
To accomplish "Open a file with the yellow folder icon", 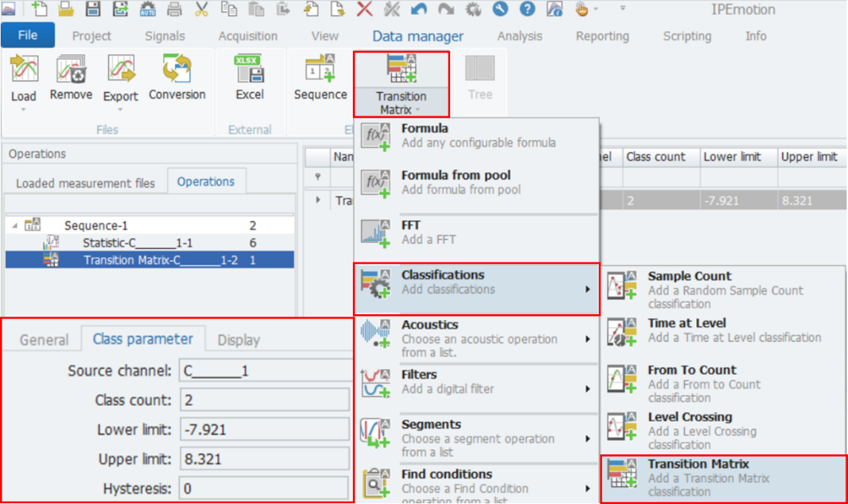I will pos(66,9).
